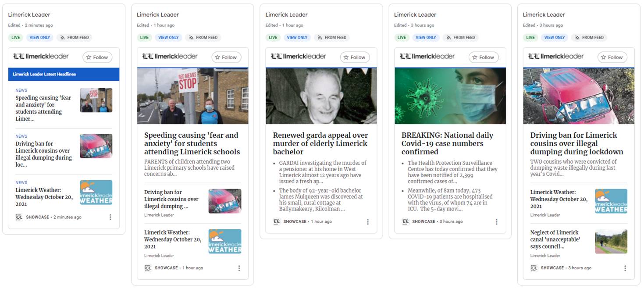Open the Weather thumbnail in Latest Headlines card
Image resolution: width=644 pixels, height=289 pixels.
96,192
